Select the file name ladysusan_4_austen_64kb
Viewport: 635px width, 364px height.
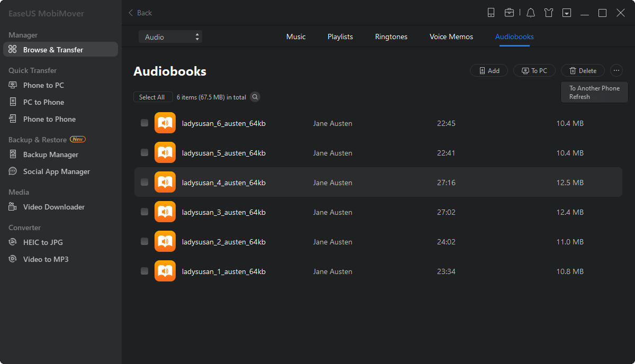click(x=224, y=183)
